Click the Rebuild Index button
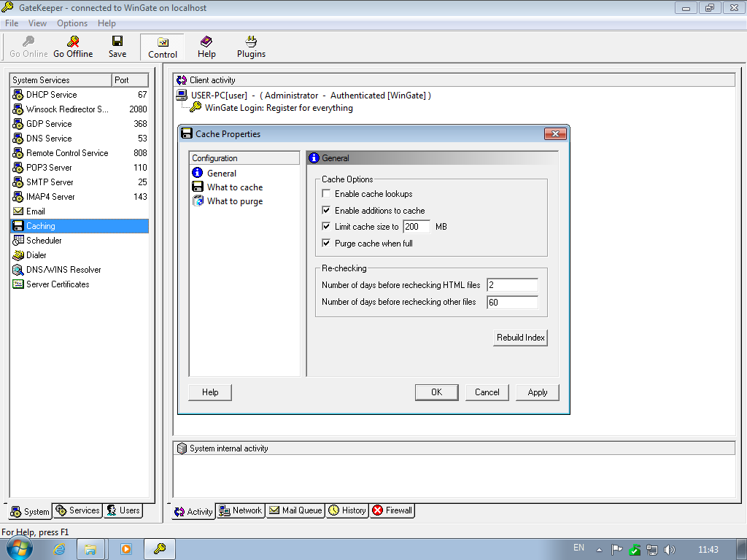This screenshot has height=560, width=747. 520,338
